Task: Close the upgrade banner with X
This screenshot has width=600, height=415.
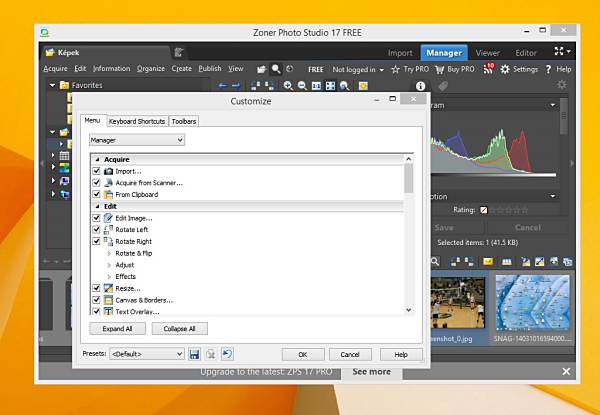Action: coord(566,371)
